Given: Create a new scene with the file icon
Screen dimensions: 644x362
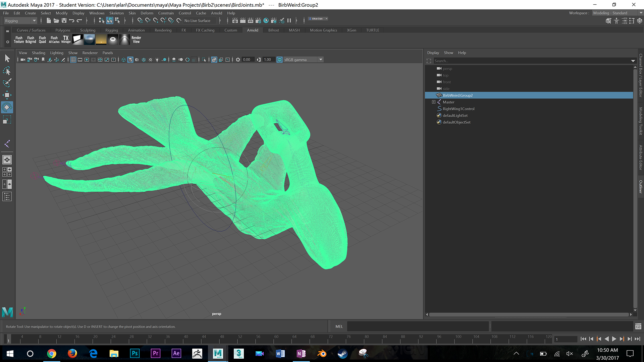Looking at the screenshot, I should (49, 21).
